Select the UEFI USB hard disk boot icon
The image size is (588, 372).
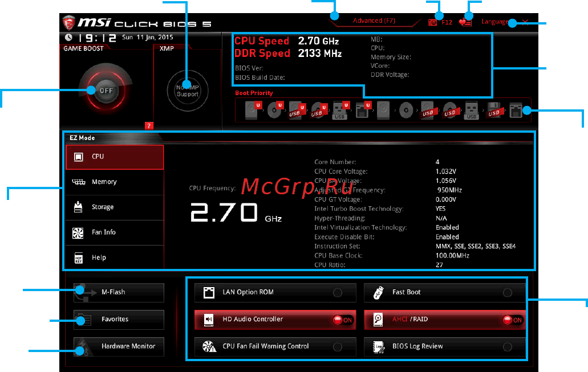[297, 111]
